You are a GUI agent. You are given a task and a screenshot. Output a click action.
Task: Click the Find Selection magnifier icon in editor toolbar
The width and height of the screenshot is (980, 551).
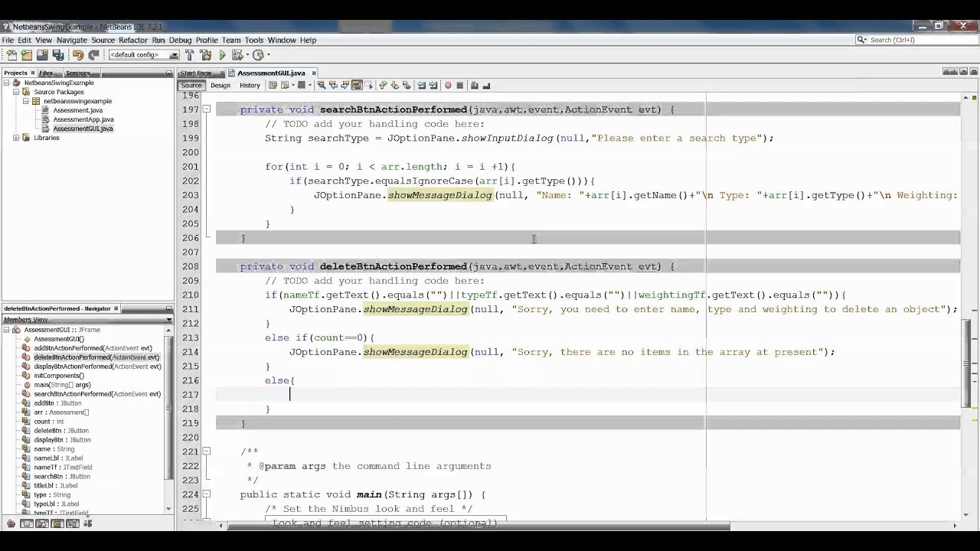click(x=322, y=85)
